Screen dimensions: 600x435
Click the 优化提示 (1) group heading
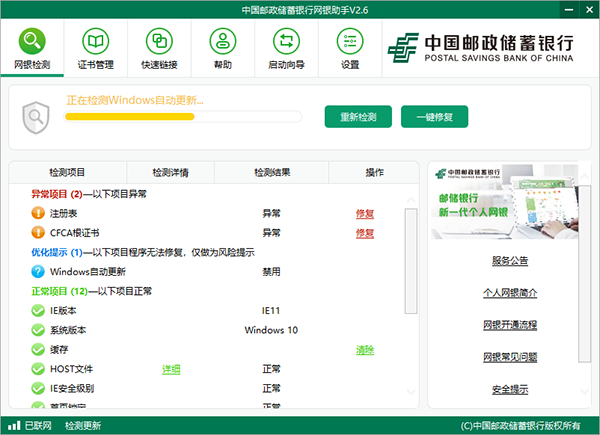tap(57, 253)
